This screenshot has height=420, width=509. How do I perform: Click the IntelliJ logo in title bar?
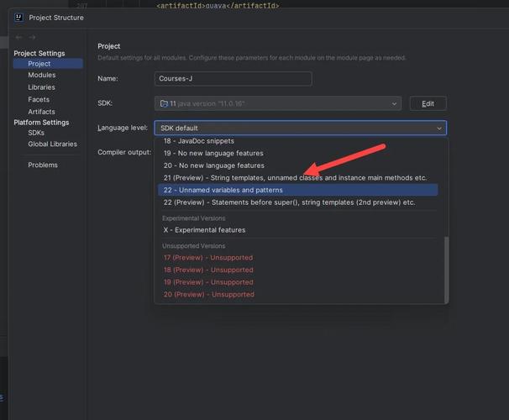18,17
